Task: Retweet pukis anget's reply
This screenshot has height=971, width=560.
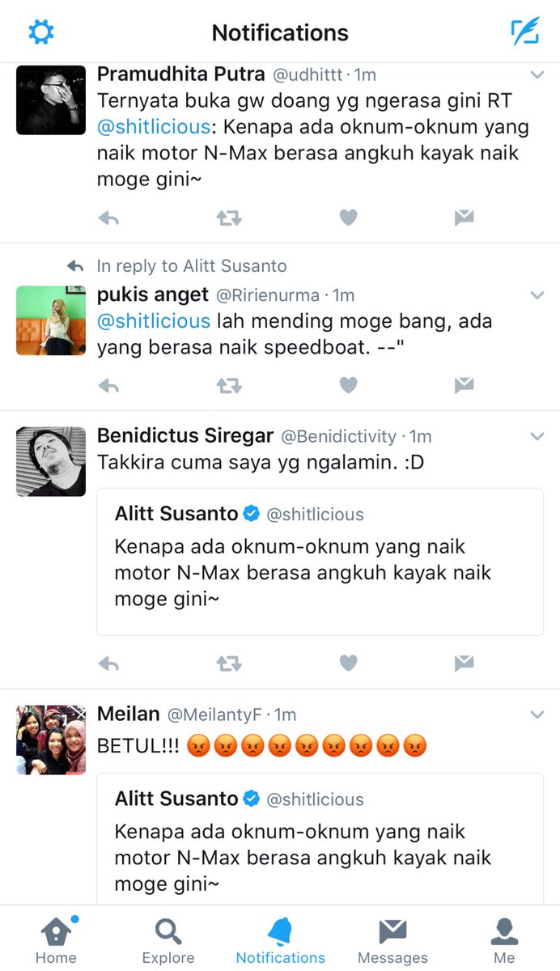Action: click(x=229, y=386)
